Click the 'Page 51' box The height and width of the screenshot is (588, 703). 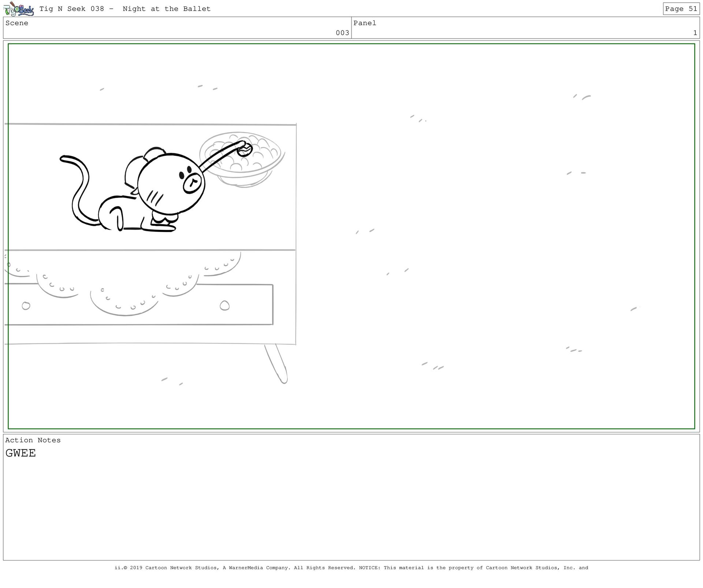(x=681, y=9)
